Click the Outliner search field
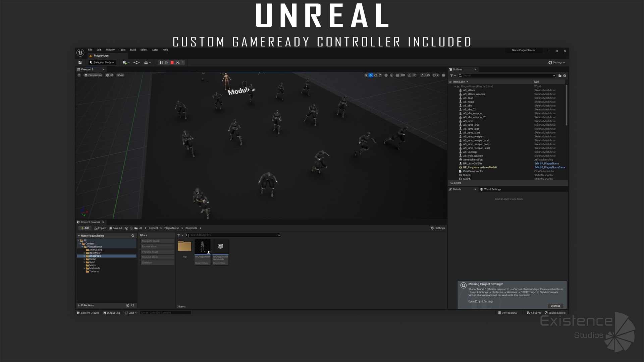Image resolution: width=644 pixels, height=362 pixels. pos(506,76)
